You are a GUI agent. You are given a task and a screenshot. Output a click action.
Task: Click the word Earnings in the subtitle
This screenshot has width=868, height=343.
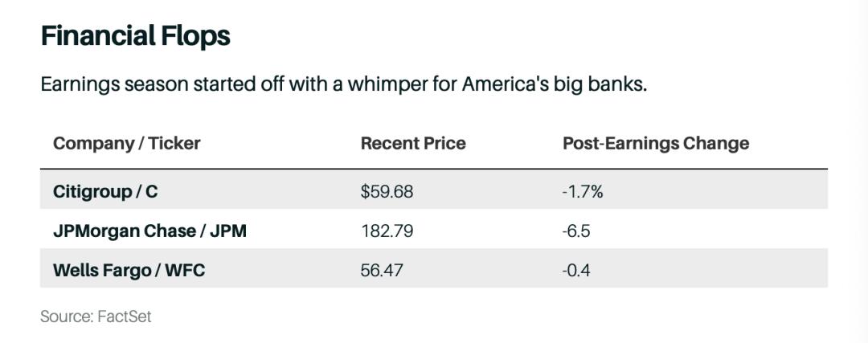[80, 86]
